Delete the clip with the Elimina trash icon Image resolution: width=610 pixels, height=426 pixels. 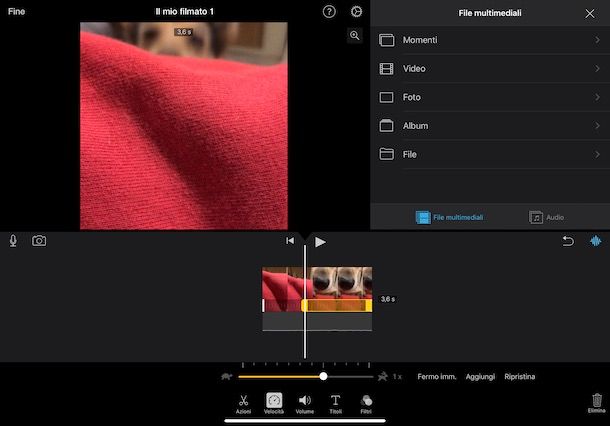[x=596, y=403]
